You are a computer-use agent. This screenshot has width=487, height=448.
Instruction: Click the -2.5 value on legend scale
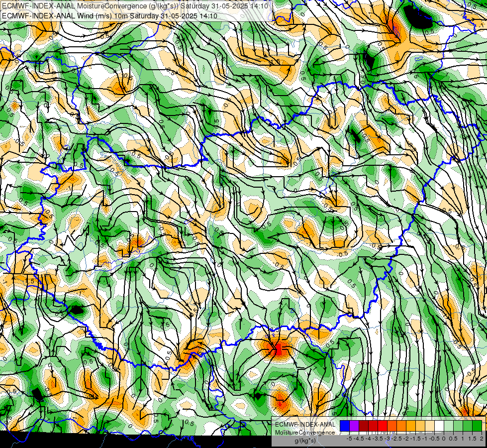(x=396, y=439)
